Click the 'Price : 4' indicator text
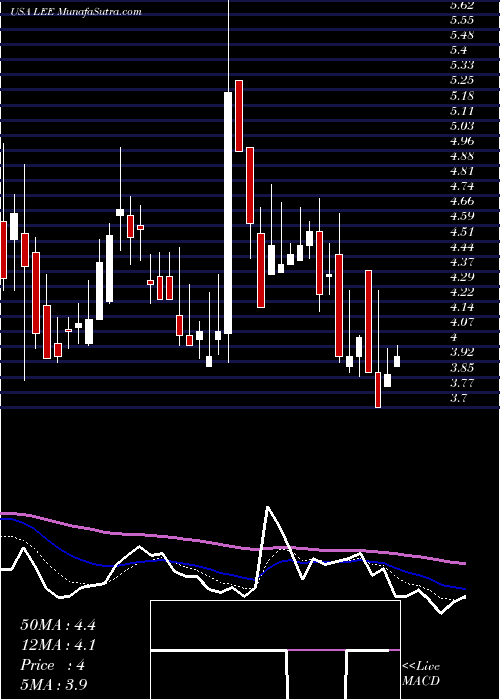 (53, 665)
